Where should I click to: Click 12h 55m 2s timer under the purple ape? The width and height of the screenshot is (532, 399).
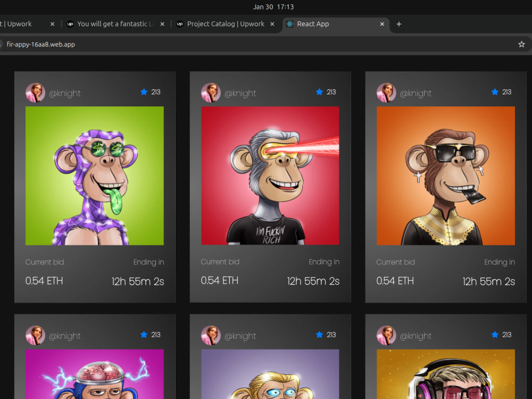point(138,281)
